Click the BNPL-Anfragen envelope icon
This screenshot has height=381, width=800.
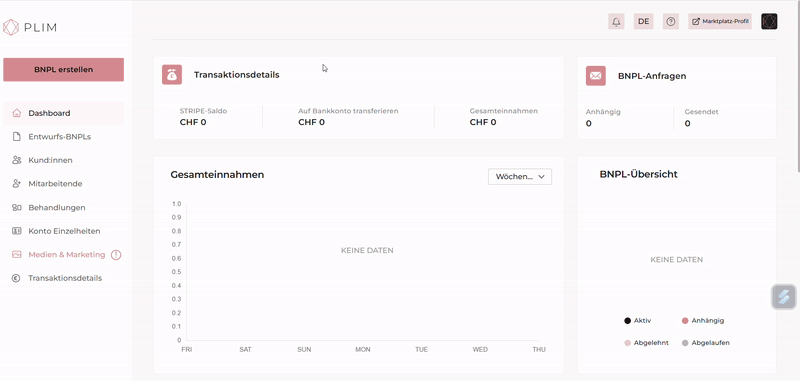596,75
